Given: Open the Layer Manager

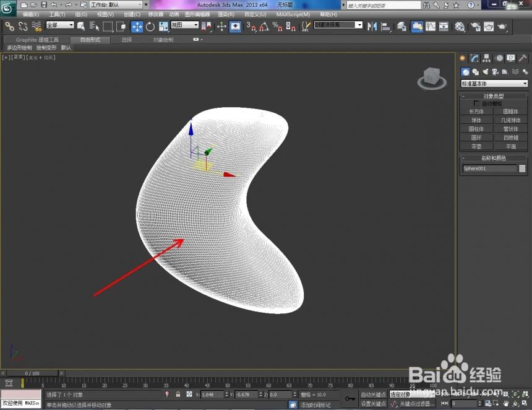Looking at the screenshot, I should [401, 26].
